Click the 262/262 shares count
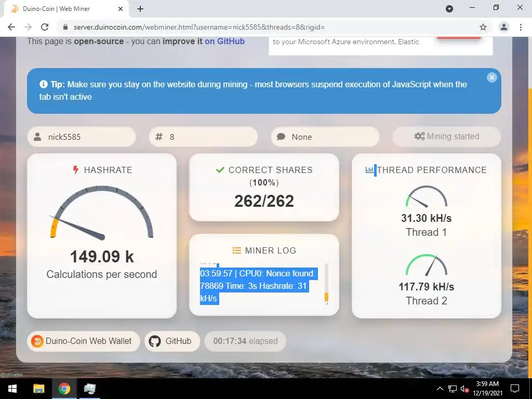Image resolution: width=532 pixels, height=399 pixels. point(264,201)
